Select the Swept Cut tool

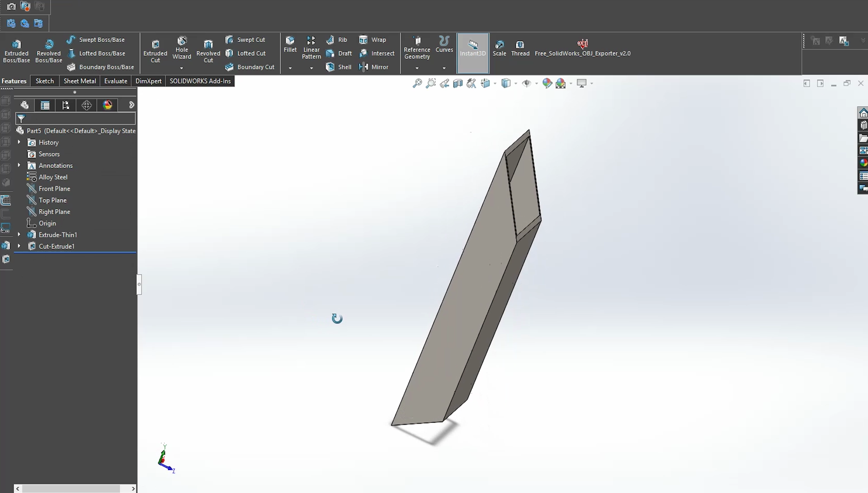coord(245,40)
